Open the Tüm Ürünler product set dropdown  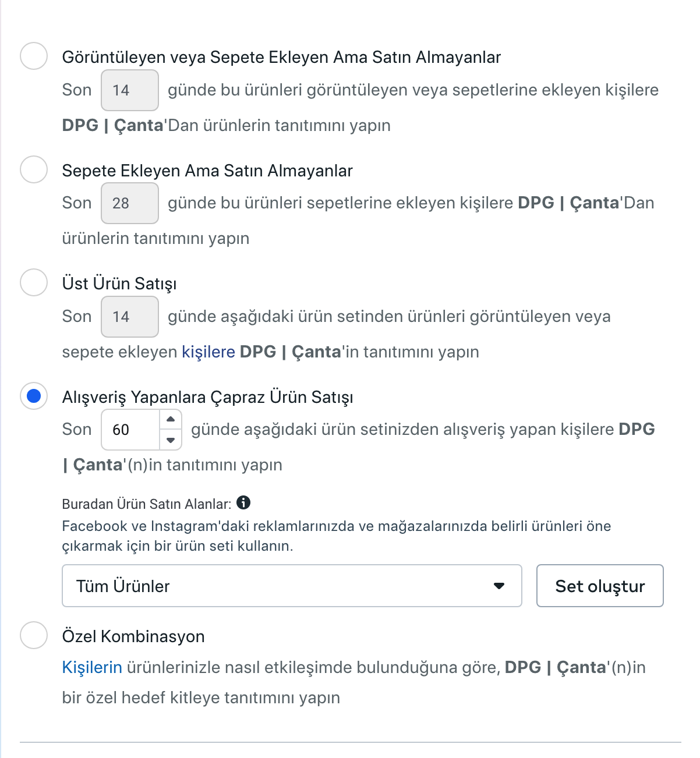click(x=292, y=586)
